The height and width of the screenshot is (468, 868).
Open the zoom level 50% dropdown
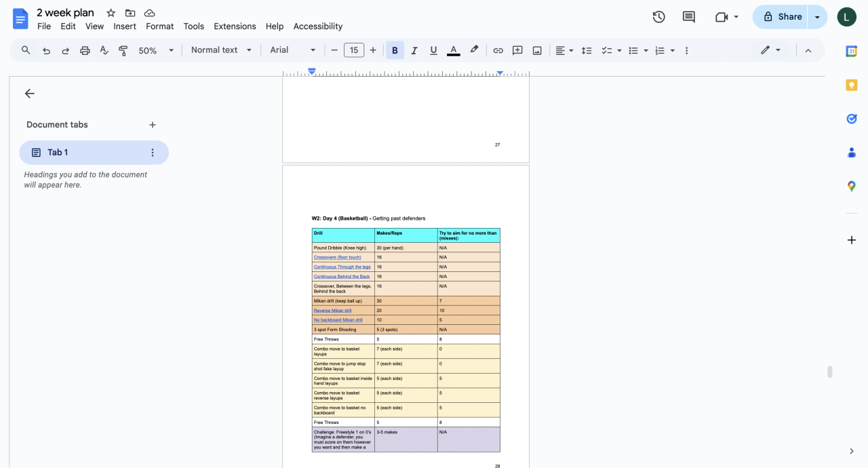[156, 50]
